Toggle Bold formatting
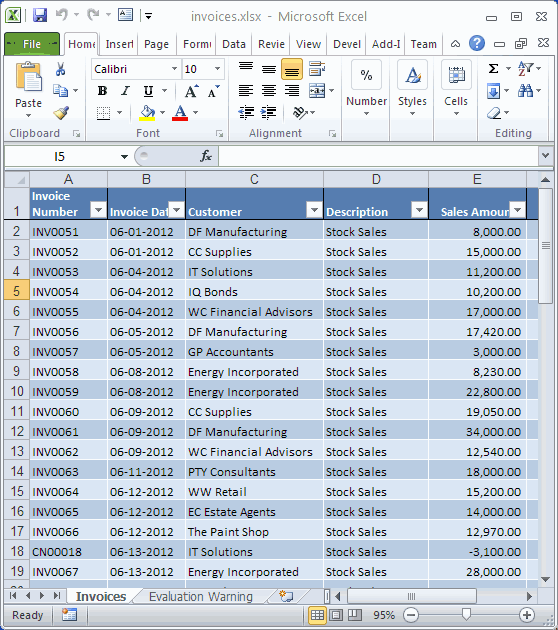Screen dimensions: 558x630 pyautogui.click(x=102, y=91)
